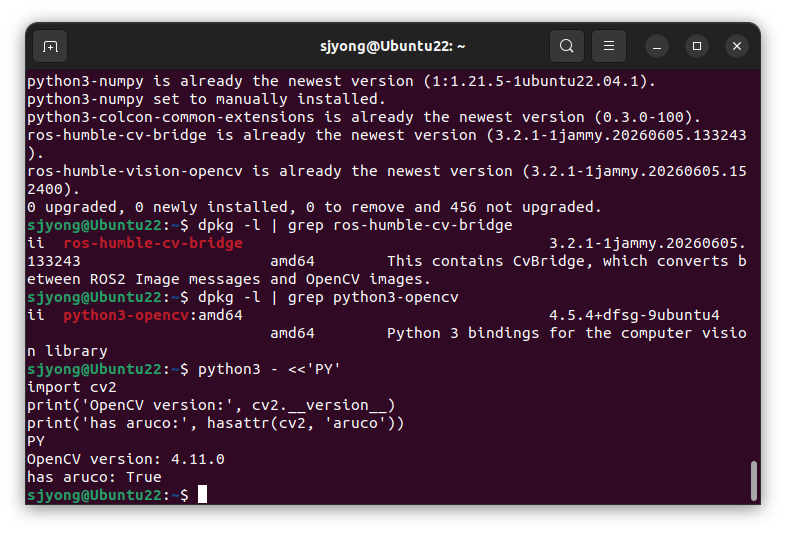This screenshot has height=533, width=786.
Task: Click the print('OpenCV version:' ...) line
Action: pyautogui.click(x=211, y=405)
